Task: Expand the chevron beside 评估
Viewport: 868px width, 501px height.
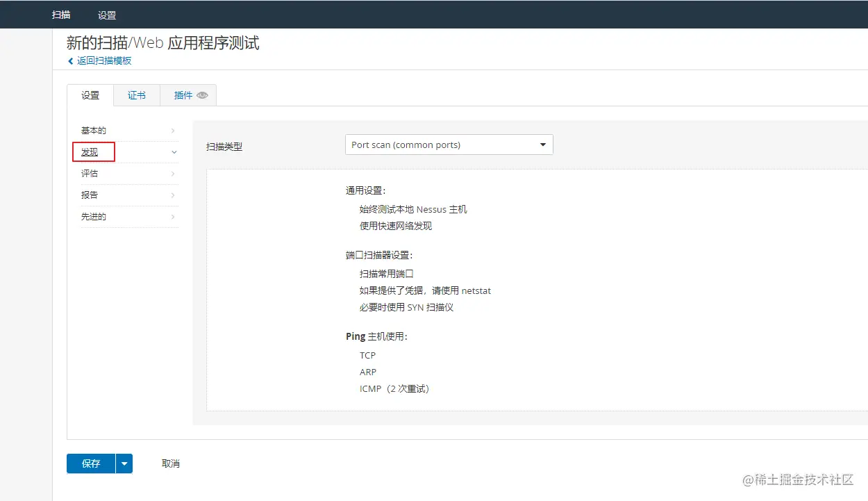Action: tap(174, 174)
